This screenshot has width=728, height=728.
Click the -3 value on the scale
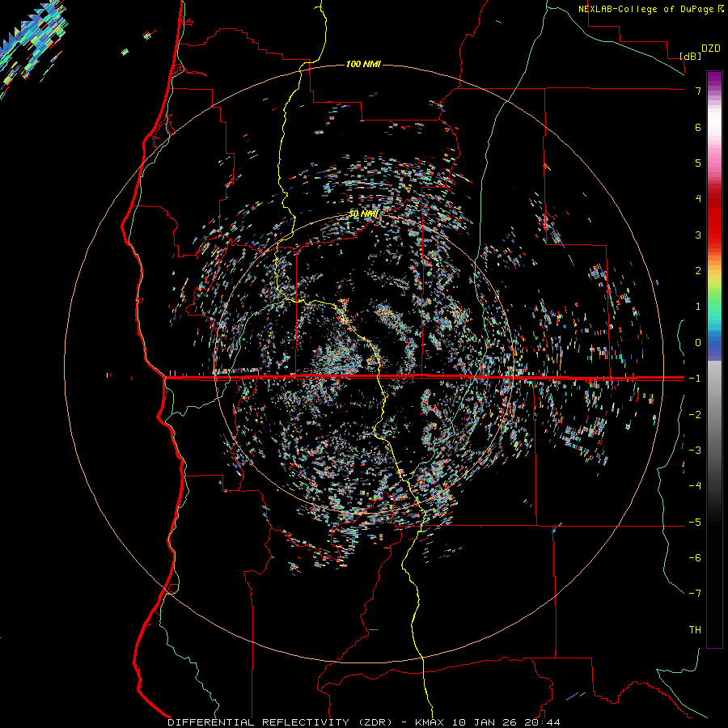[x=695, y=451]
